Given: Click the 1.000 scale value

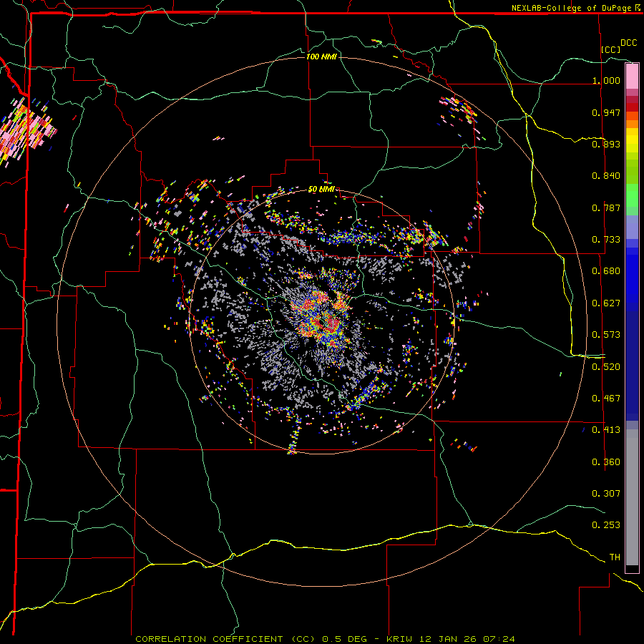Looking at the screenshot, I should (x=606, y=80).
